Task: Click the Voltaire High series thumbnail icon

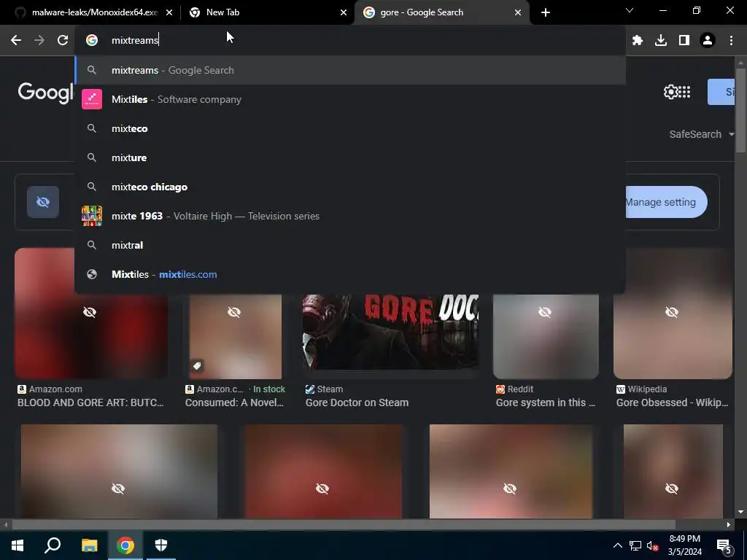Action: point(92,216)
